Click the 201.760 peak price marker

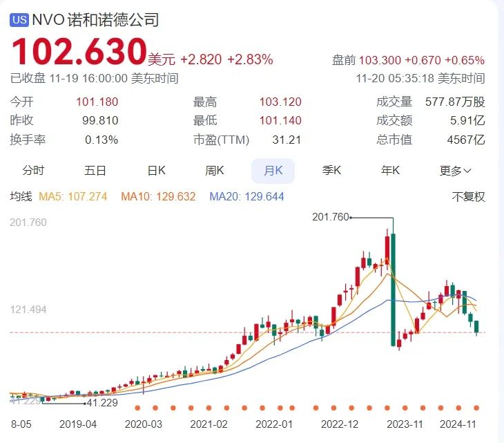[x=330, y=217]
